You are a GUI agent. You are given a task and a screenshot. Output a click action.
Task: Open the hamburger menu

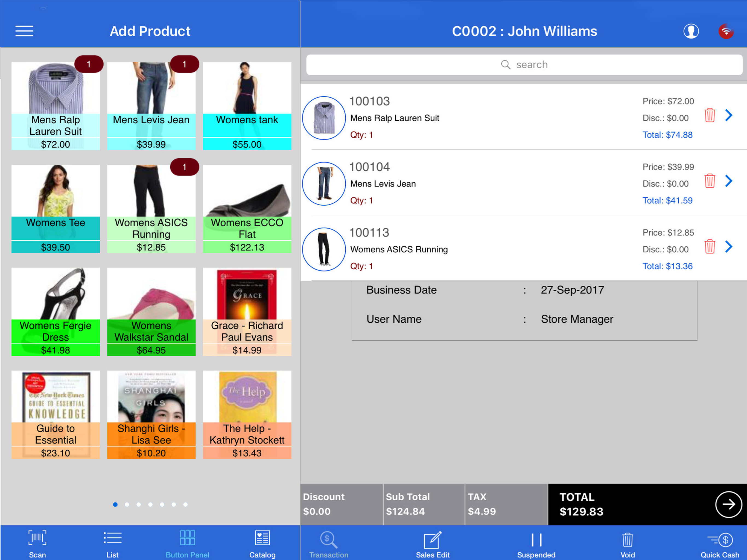(x=24, y=31)
